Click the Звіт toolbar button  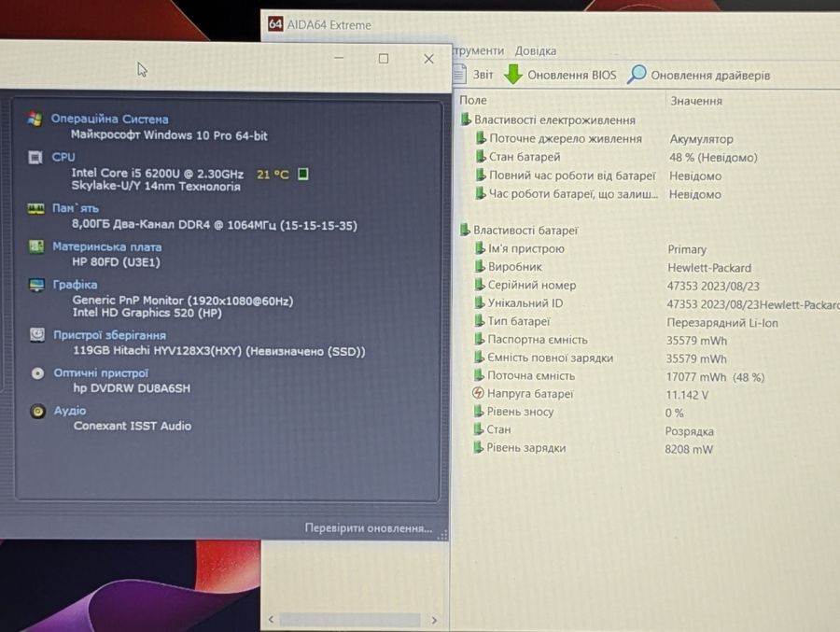(474, 74)
